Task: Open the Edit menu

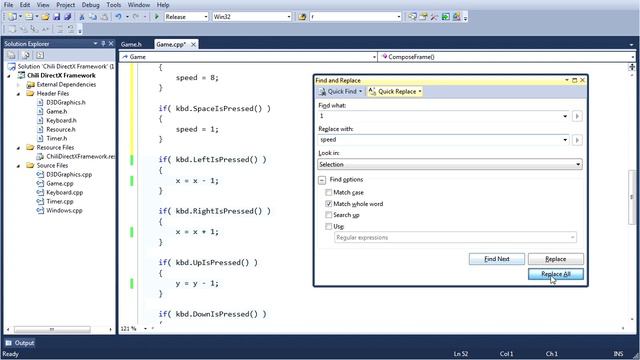Action: coord(25,5)
